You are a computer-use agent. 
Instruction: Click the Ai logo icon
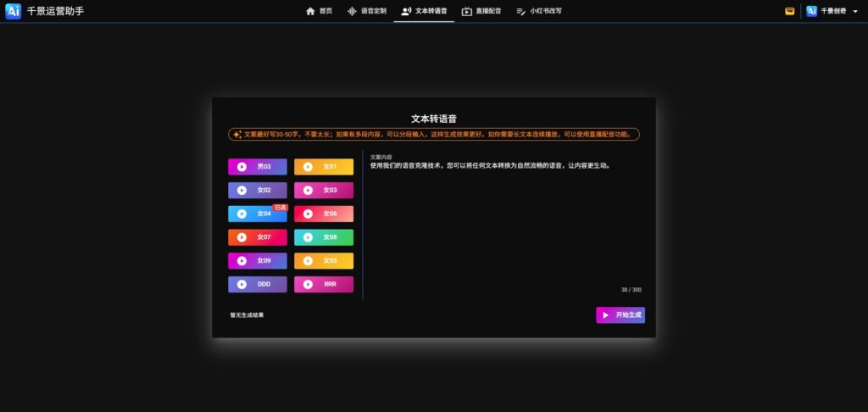click(14, 11)
